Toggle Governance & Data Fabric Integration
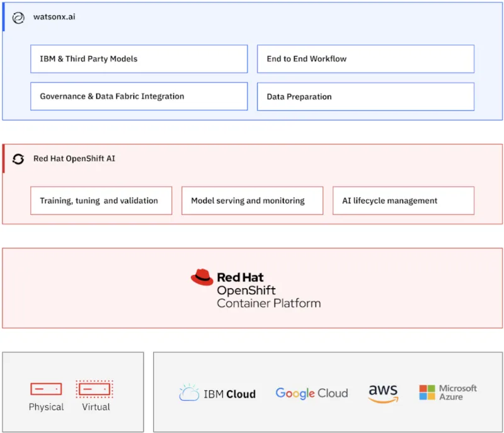This screenshot has height=433, width=504. tap(139, 96)
